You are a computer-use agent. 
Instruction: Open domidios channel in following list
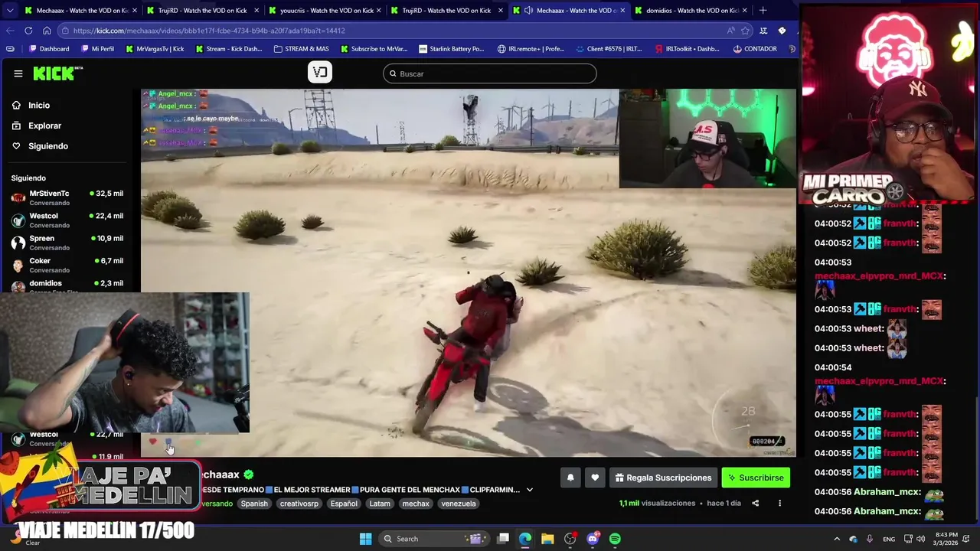(x=67, y=285)
